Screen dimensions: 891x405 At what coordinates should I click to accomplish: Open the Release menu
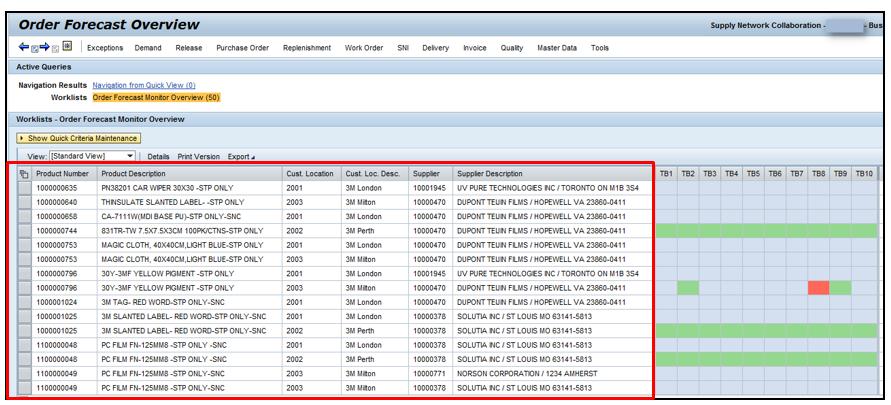pyautogui.click(x=189, y=48)
